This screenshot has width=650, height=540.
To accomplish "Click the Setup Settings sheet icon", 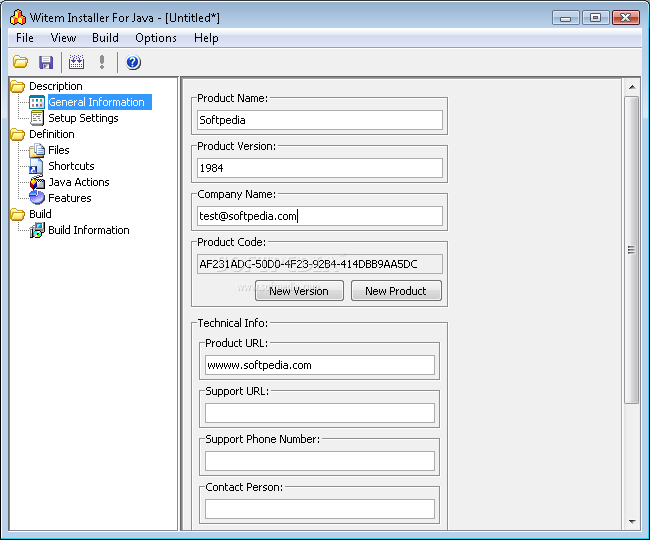I will (x=37, y=118).
